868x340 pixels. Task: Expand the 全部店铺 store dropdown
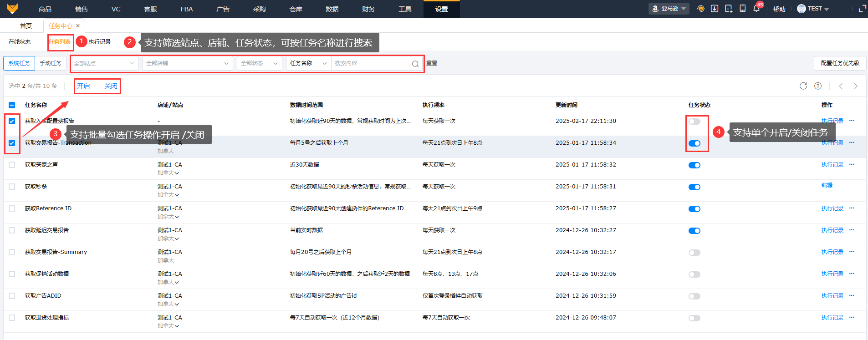(187, 63)
